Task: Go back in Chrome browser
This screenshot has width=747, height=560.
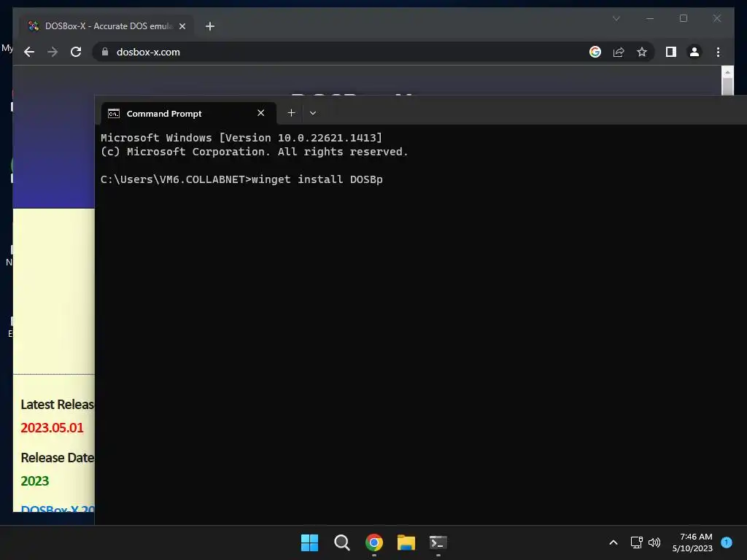Action: point(29,52)
